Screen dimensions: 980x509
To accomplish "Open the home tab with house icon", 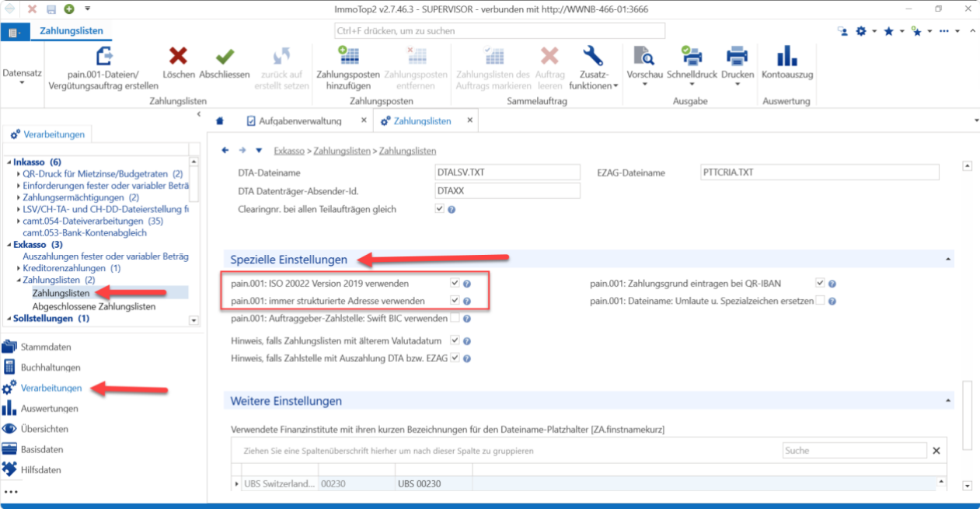I will (x=220, y=121).
